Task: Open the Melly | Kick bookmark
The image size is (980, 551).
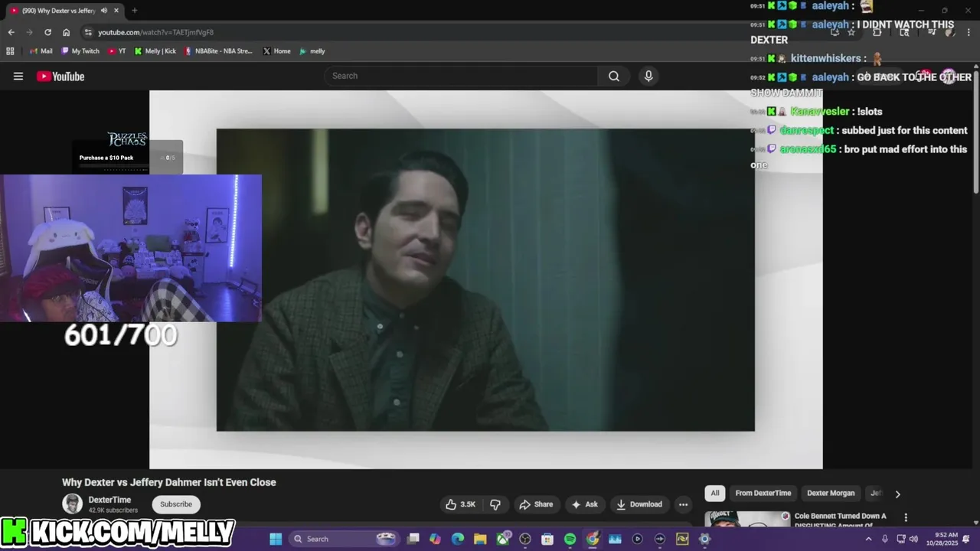Action: click(x=155, y=51)
